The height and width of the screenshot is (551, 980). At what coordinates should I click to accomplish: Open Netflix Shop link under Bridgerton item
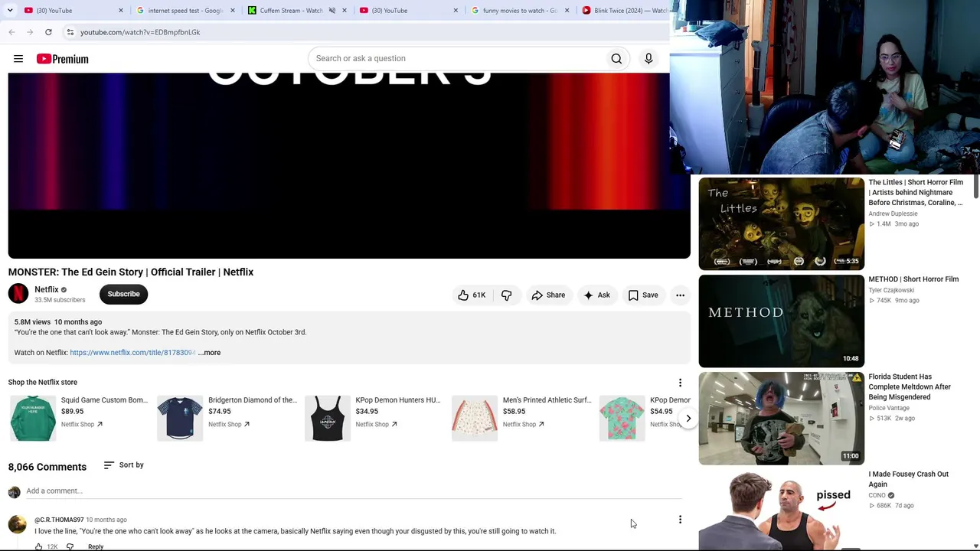[229, 424]
